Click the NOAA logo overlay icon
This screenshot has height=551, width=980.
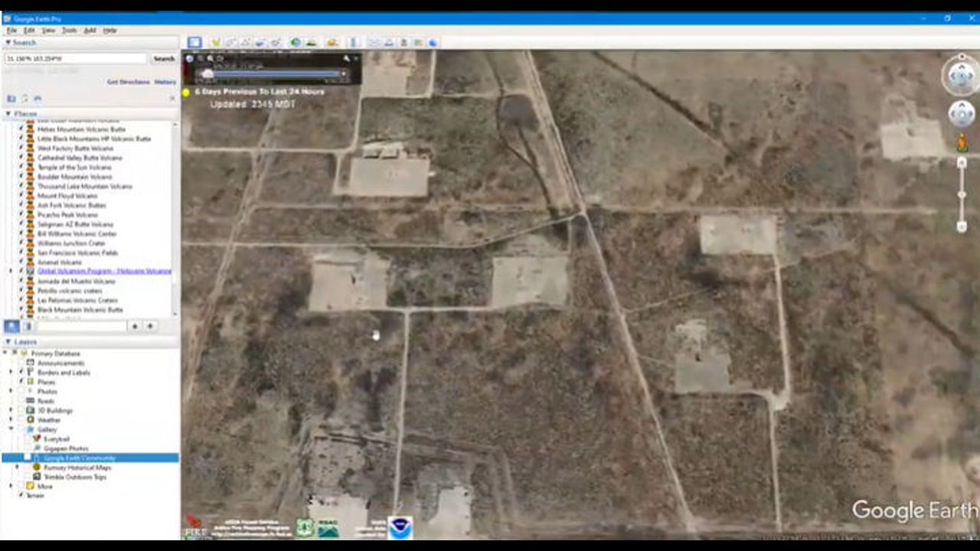pyautogui.click(x=399, y=527)
